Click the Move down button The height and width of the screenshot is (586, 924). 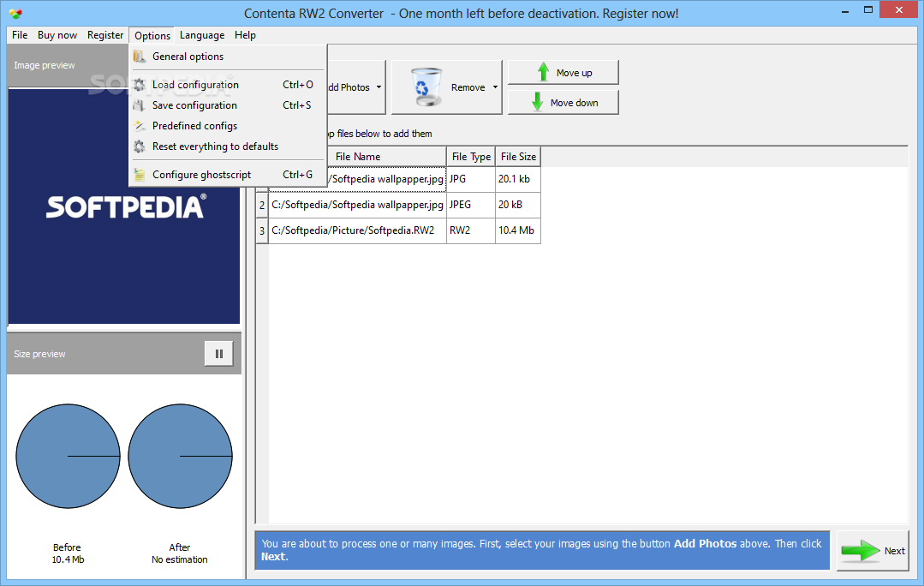pyautogui.click(x=563, y=102)
